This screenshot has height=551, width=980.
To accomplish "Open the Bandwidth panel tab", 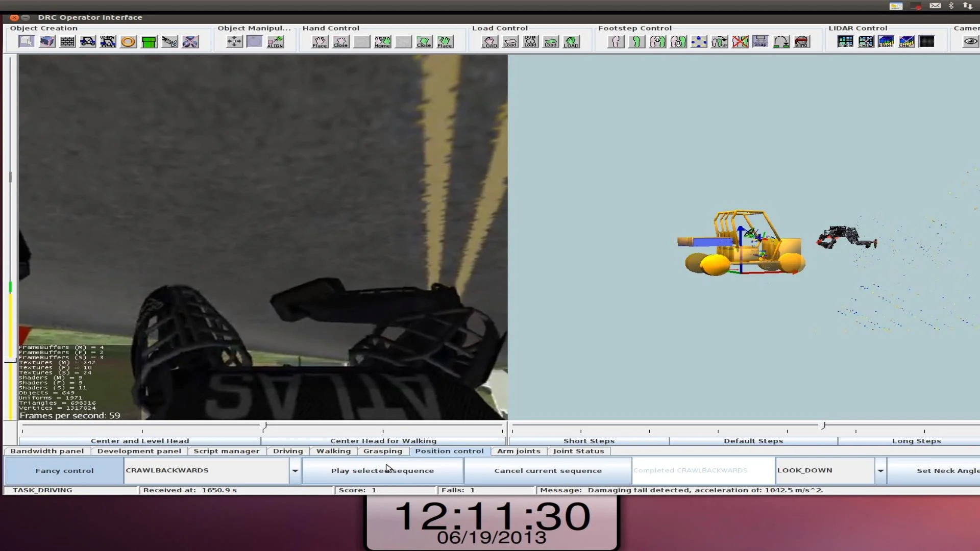I will pyautogui.click(x=47, y=451).
